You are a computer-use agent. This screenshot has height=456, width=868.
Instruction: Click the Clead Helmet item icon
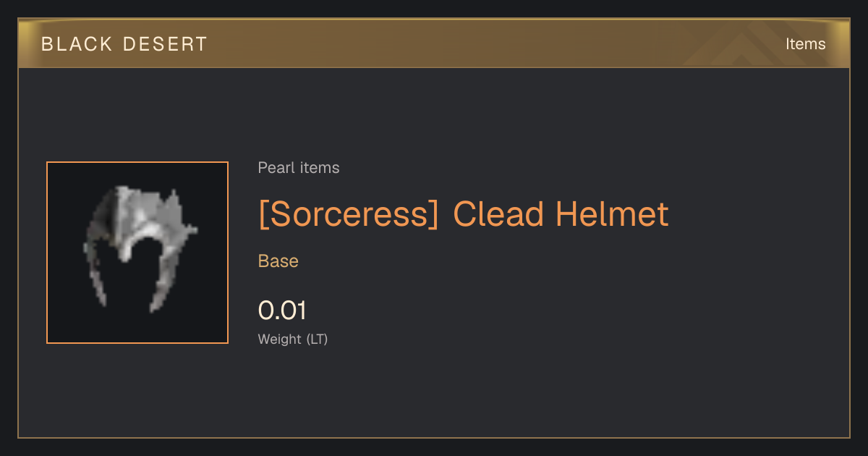(x=137, y=250)
